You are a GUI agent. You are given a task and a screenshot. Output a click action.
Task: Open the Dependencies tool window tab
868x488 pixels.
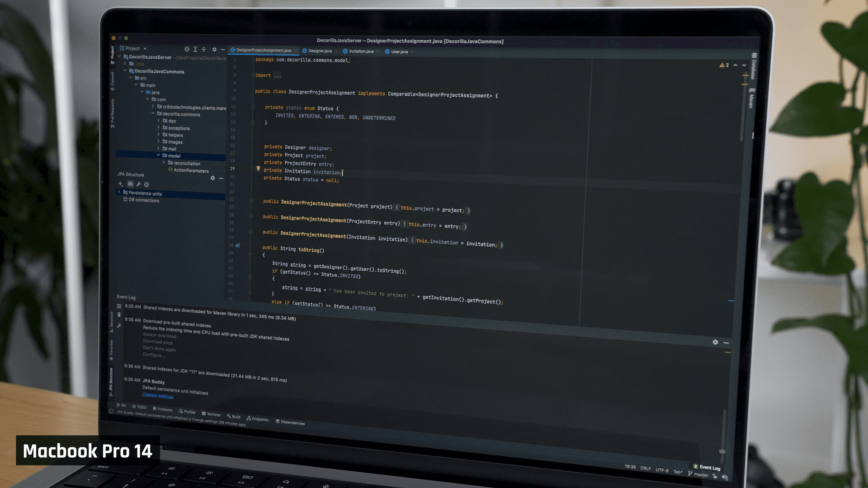point(290,422)
